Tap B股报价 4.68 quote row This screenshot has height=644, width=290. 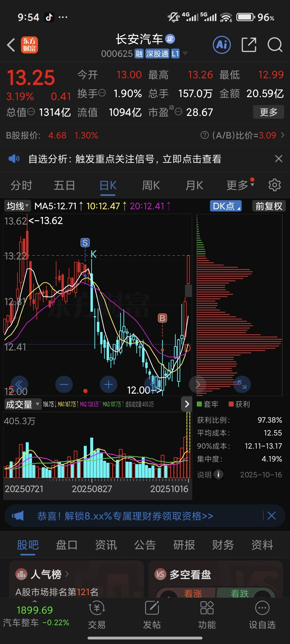52,135
